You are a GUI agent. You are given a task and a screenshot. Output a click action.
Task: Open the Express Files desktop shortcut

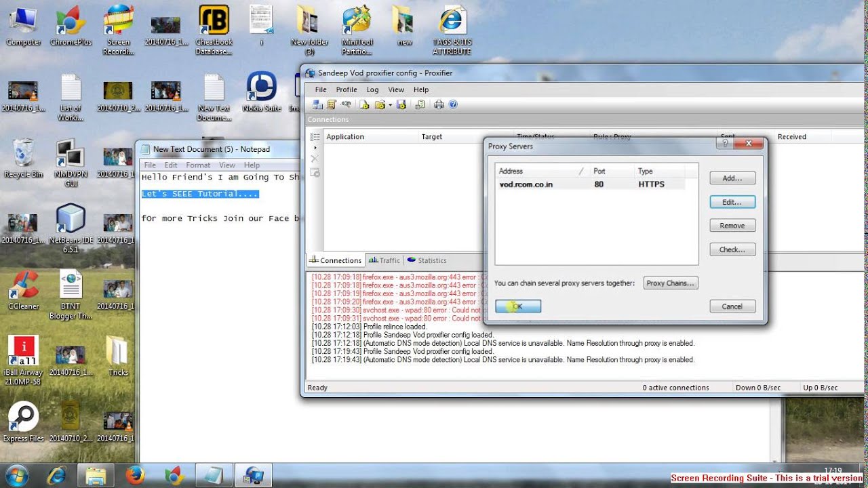point(24,422)
